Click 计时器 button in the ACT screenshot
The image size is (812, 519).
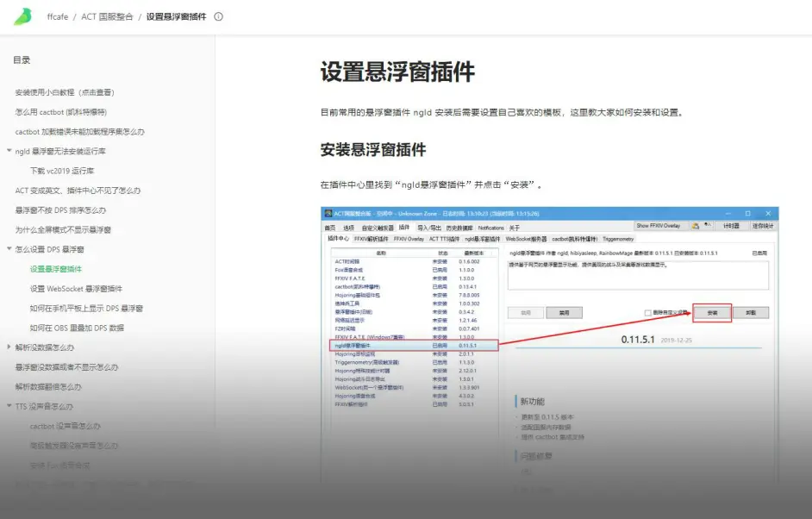(731, 226)
